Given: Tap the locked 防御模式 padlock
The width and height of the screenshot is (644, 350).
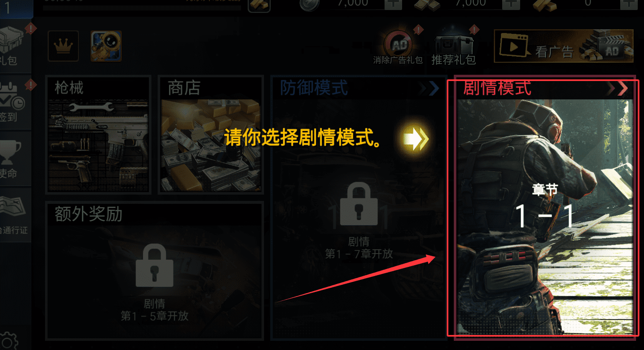Looking at the screenshot, I should 359,204.
